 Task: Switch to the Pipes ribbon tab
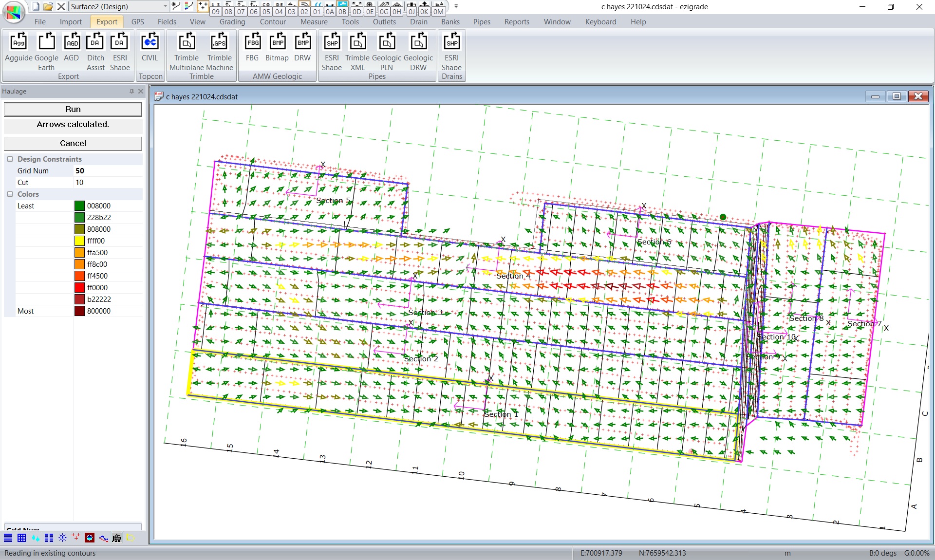[481, 22]
